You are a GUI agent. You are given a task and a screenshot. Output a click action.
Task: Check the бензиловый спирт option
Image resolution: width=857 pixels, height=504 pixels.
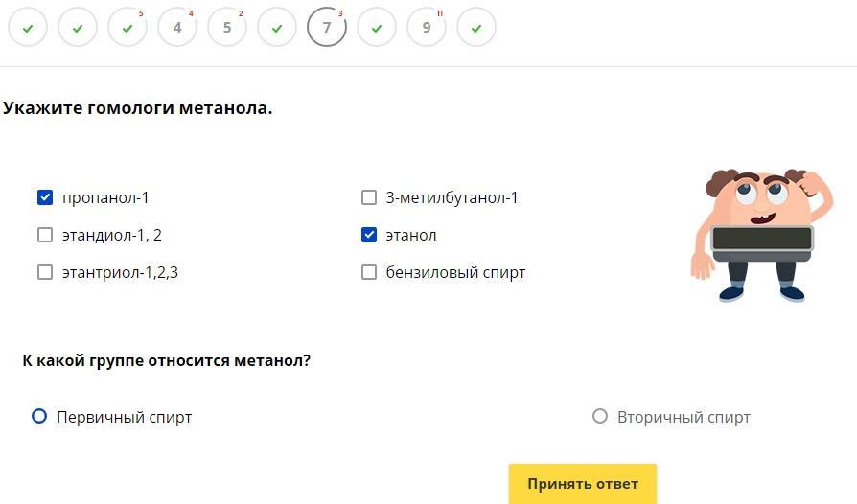coord(369,272)
